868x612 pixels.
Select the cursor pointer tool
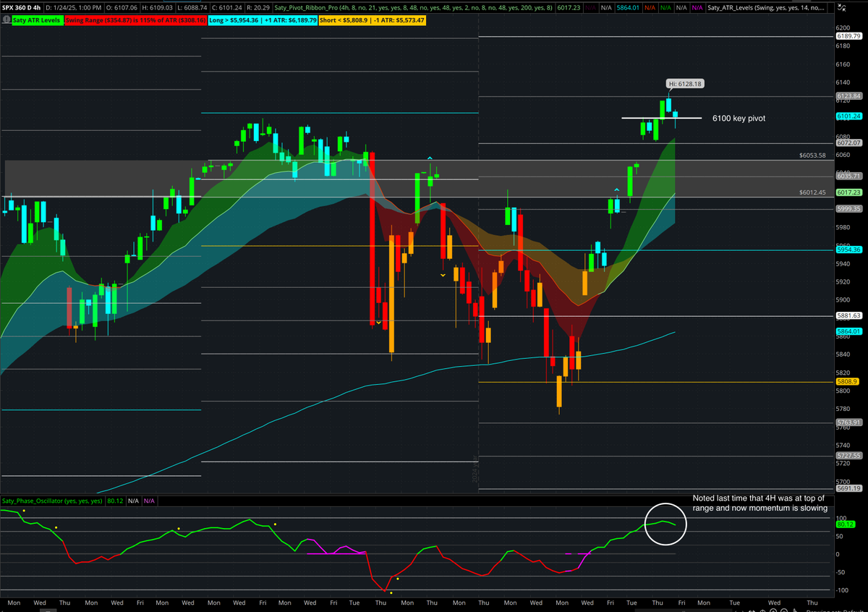pyautogui.click(x=796, y=611)
